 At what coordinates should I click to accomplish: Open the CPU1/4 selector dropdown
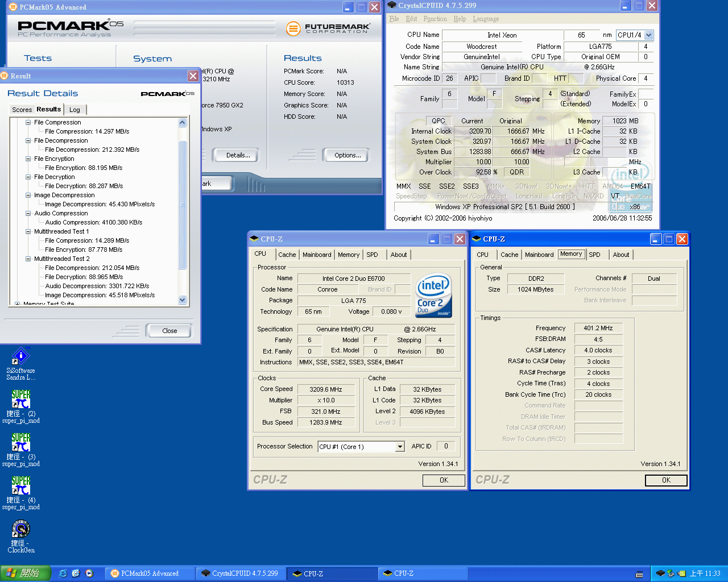point(649,35)
